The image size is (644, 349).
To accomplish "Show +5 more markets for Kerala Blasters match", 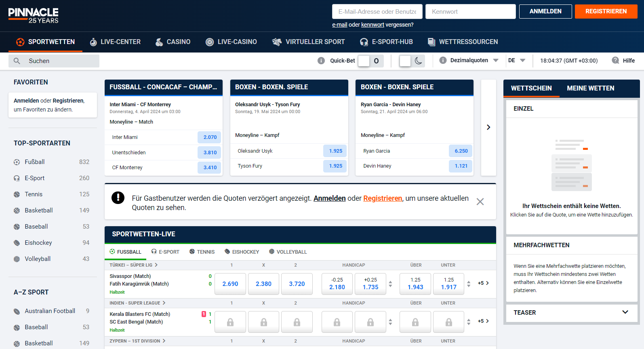I will (x=483, y=321).
